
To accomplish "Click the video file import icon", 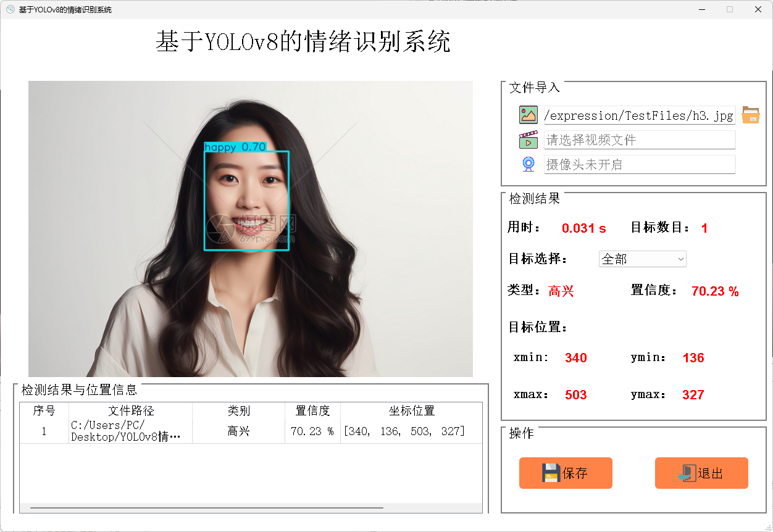I will (x=528, y=139).
